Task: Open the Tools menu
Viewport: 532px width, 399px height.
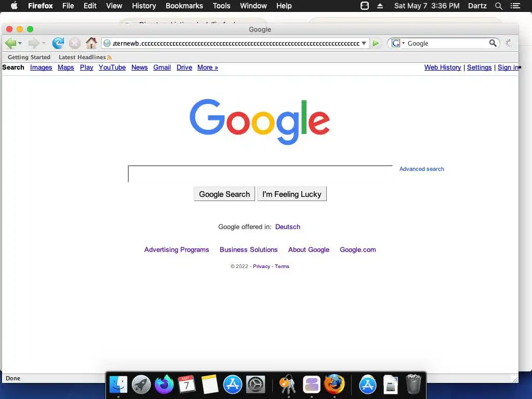Action: (x=221, y=6)
